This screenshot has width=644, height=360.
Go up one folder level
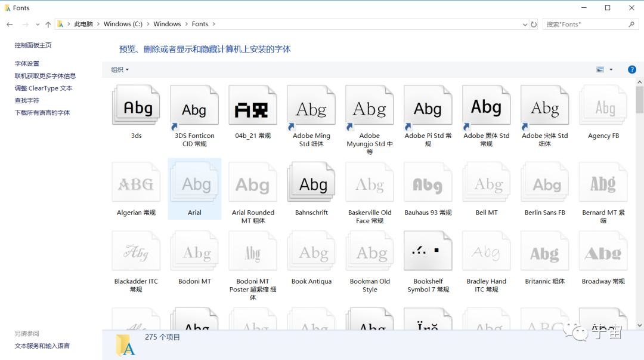[48, 24]
